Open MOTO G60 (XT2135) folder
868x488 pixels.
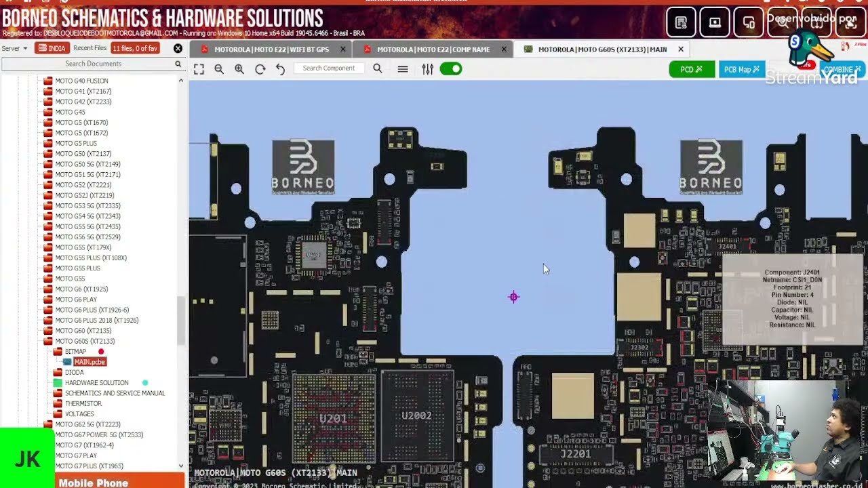[x=83, y=331]
